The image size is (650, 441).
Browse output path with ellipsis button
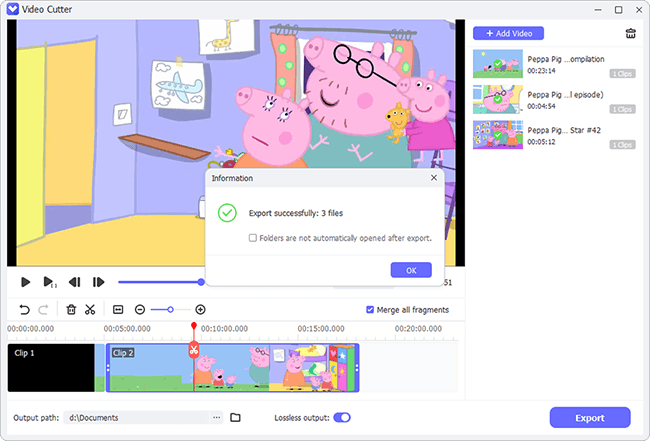216,417
